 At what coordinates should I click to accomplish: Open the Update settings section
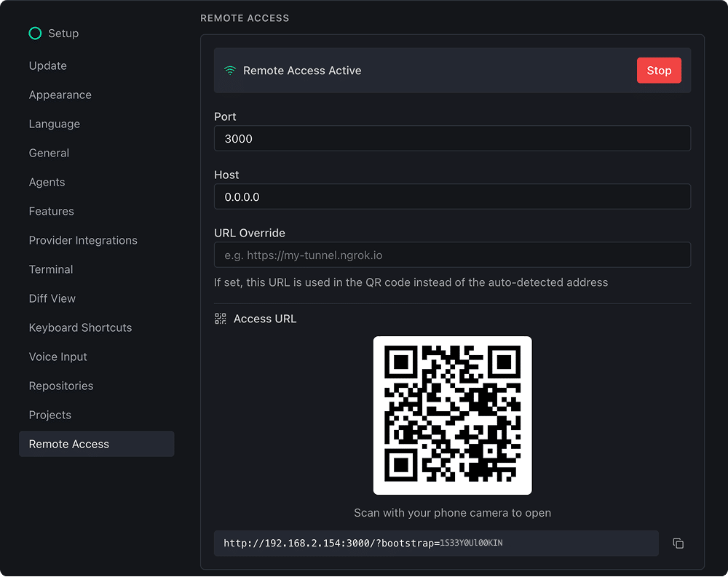pyautogui.click(x=48, y=65)
